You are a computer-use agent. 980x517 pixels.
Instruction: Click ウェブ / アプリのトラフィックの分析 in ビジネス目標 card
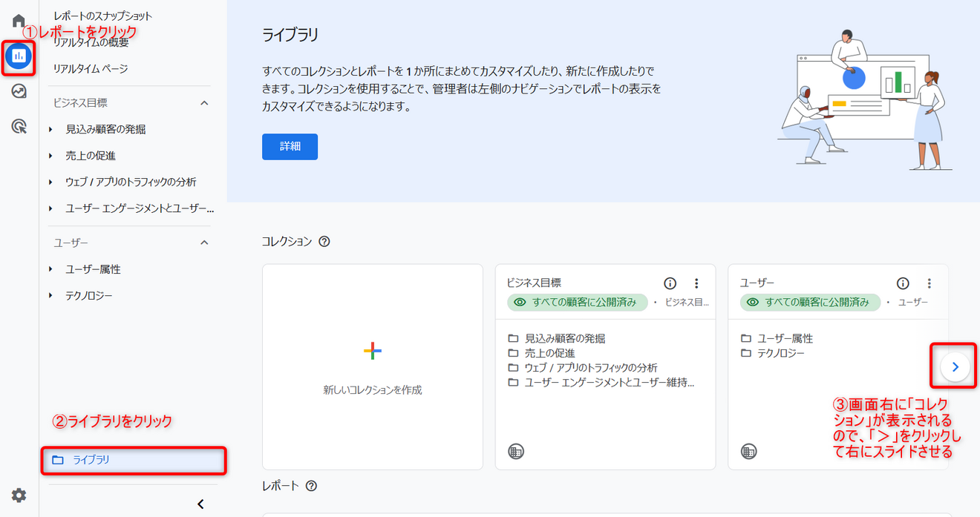[x=590, y=368]
